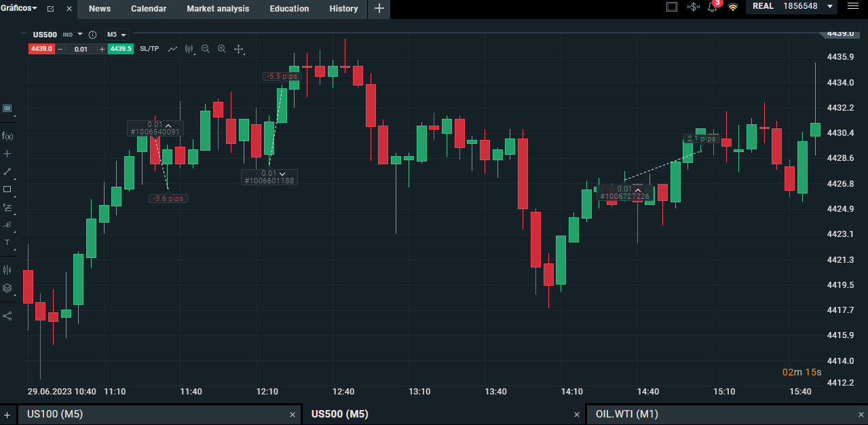Select the trend line drawing tool
The width and height of the screenshot is (868, 425).
[7, 171]
